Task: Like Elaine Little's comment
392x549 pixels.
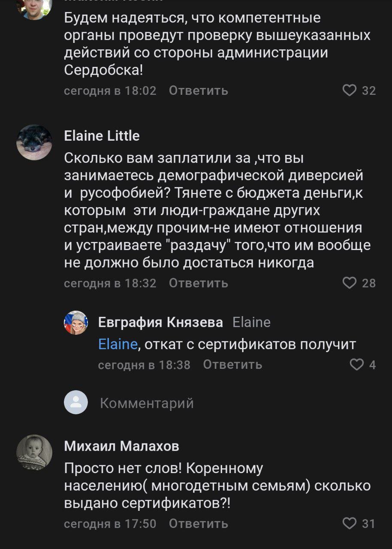Action: 350,283
